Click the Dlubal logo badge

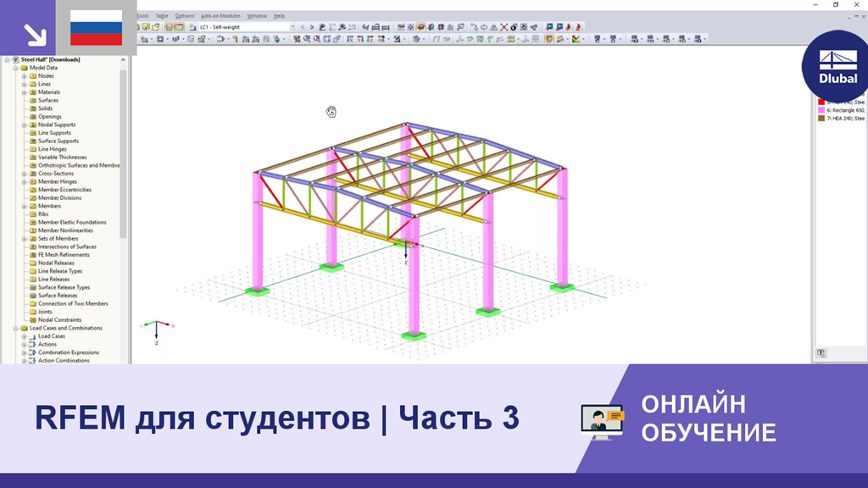pyautogui.click(x=836, y=66)
